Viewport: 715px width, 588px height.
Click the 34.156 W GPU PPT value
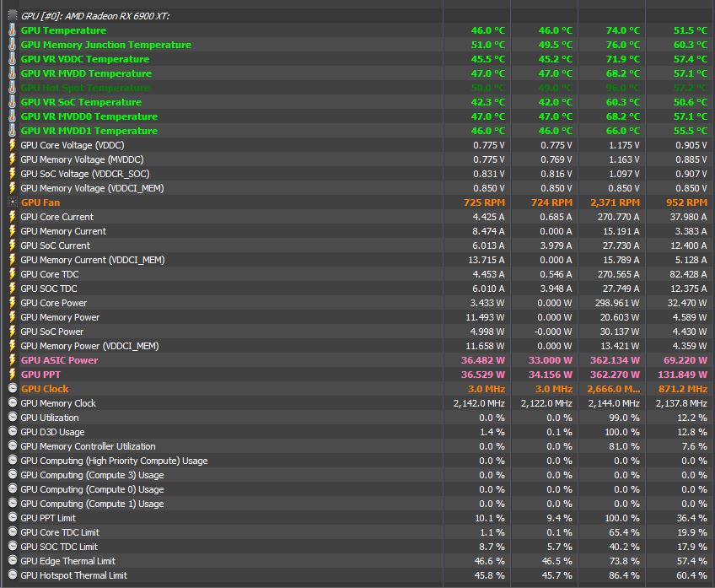tap(551, 375)
